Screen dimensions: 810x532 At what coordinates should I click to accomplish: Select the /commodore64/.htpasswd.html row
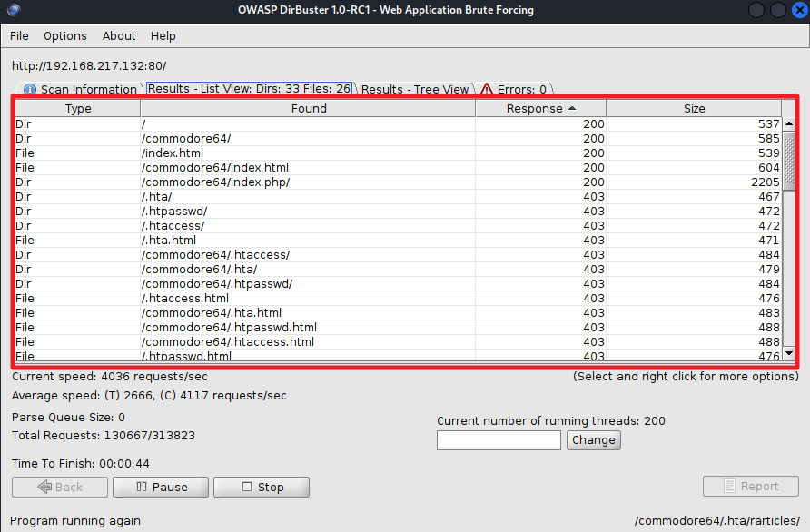(398, 327)
